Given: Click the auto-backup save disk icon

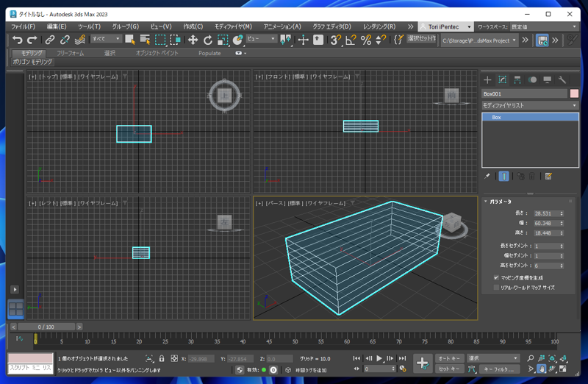Looking at the screenshot, I should [542, 40].
